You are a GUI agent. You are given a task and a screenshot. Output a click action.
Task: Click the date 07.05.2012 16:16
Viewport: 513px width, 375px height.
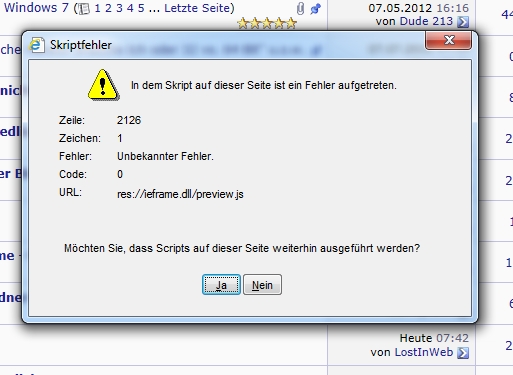click(418, 8)
